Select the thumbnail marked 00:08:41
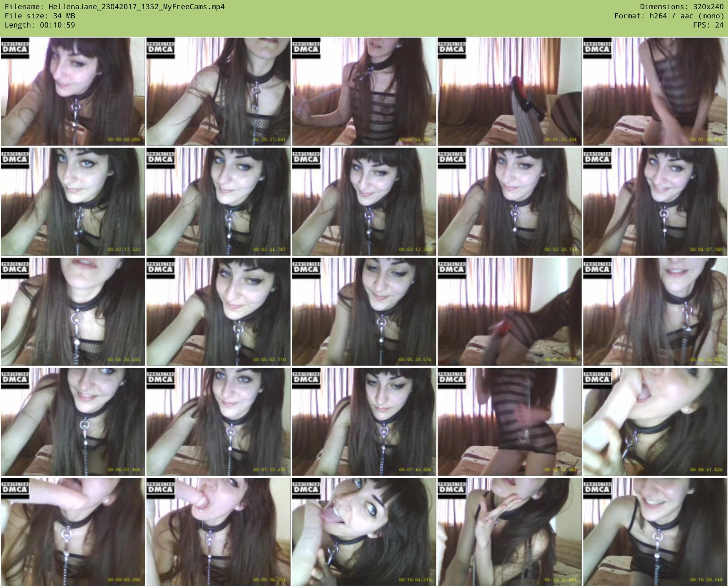Screen dimensions: 728x587 655,422
